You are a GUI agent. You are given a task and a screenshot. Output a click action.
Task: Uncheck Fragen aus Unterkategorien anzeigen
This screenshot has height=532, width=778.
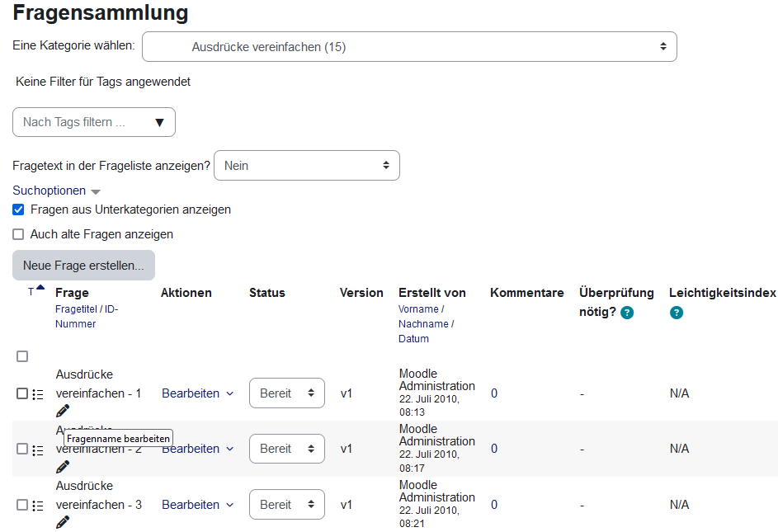click(18, 210)
